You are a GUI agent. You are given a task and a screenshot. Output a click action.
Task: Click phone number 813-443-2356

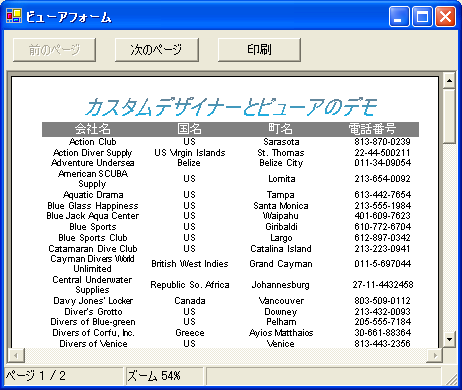382,344
